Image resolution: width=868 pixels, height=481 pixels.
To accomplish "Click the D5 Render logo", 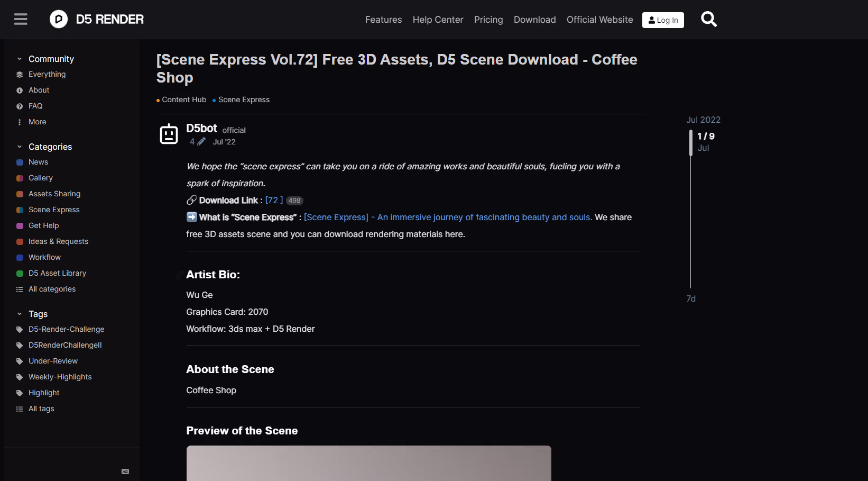I will coord(97,20).
